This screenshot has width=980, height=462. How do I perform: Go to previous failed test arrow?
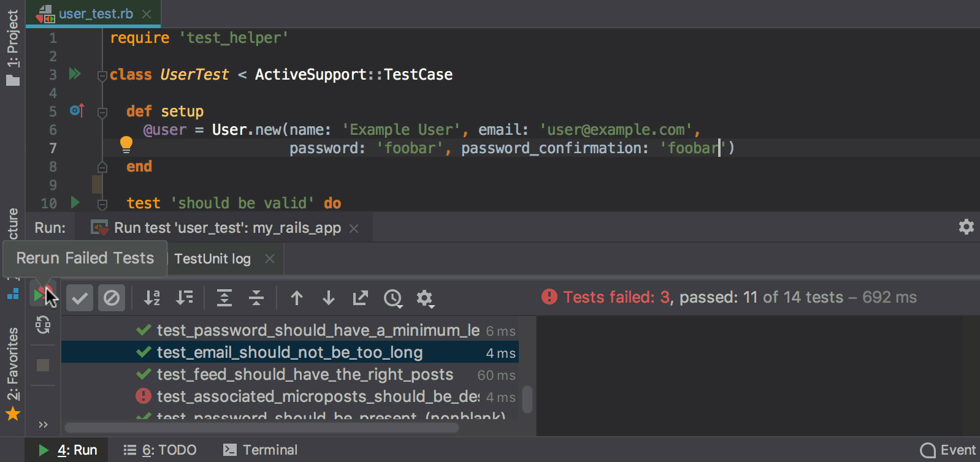pyautogui.click(x=297, y=298)
